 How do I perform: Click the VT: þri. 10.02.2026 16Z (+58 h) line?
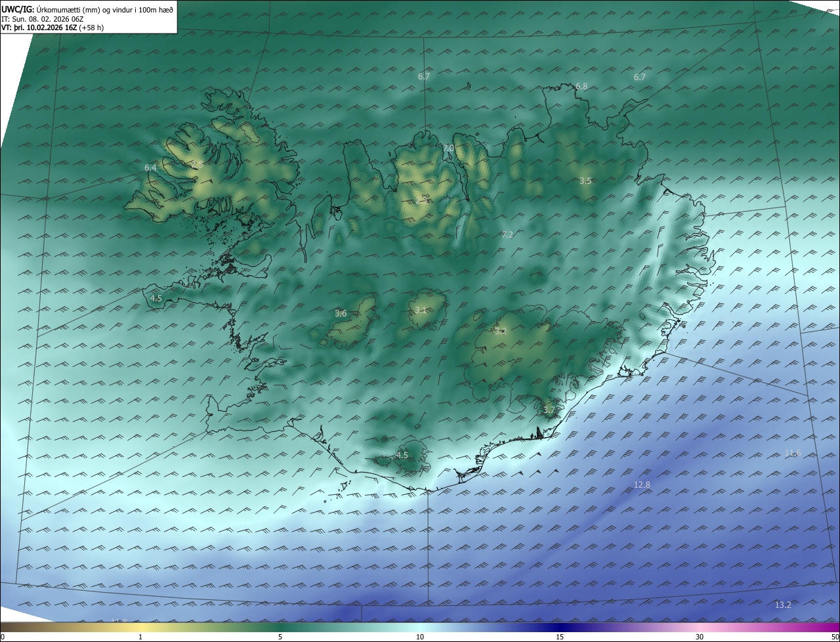point(52,28)
